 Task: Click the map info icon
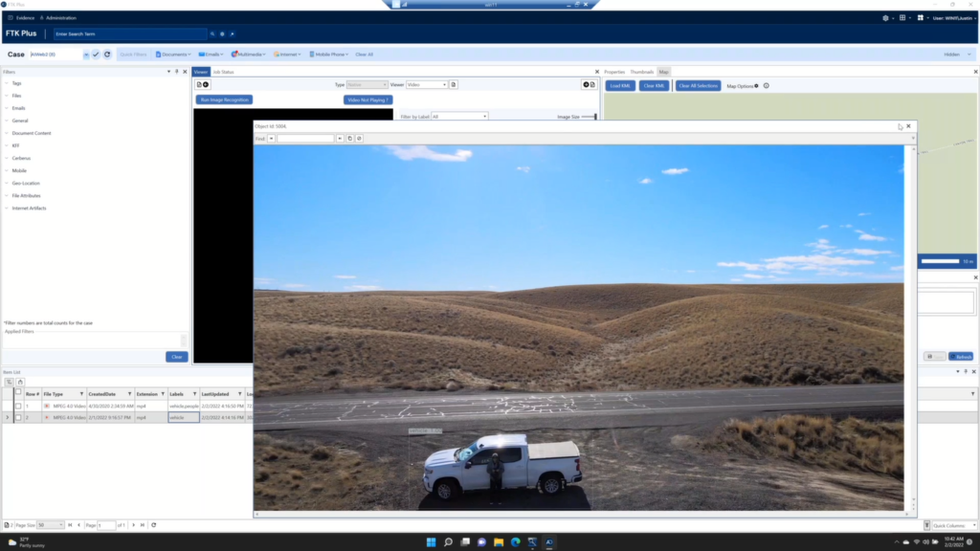(x=767, y=85)
